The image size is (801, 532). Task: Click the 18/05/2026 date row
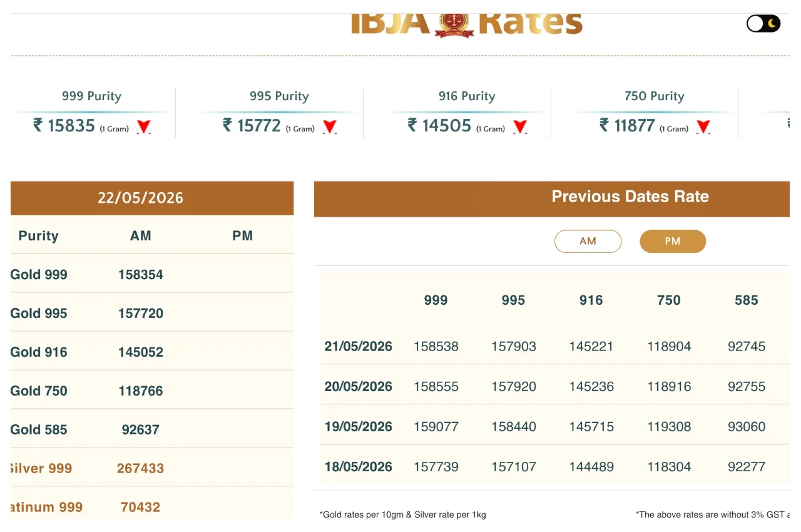(358, 467)
